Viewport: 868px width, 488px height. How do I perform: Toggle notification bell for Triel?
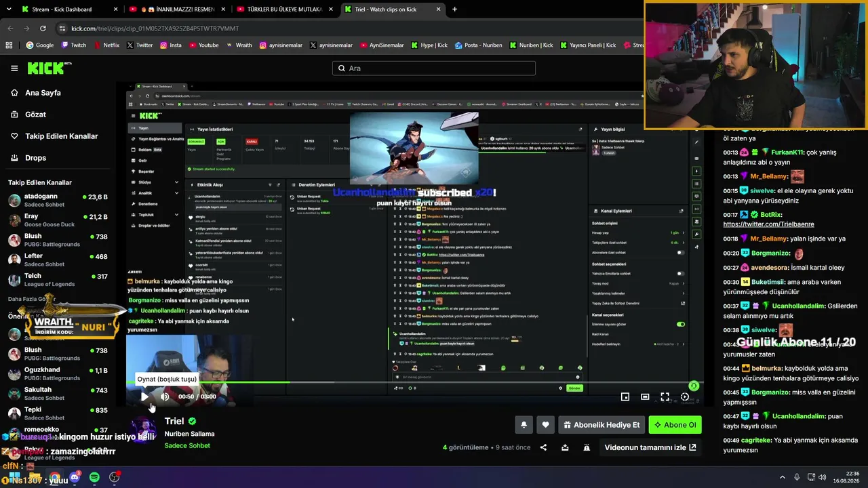pyautogui.click(x=524, y=425)
